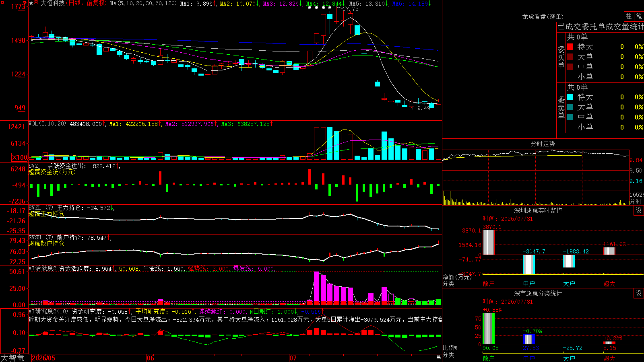Click the AI研究度2(10) indicator label
The image size is (644, 362).
click(x=48, y=311)
